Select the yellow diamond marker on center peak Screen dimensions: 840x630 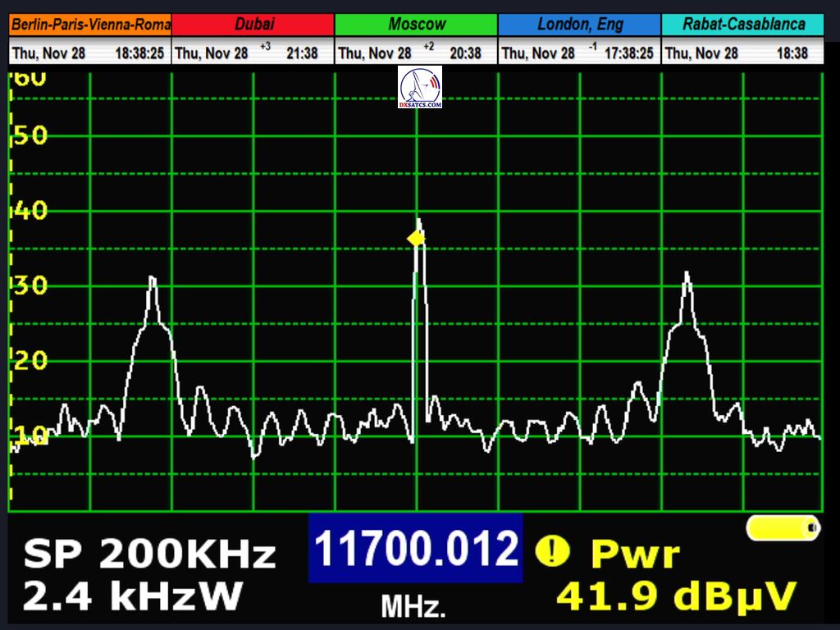point(416,239)
